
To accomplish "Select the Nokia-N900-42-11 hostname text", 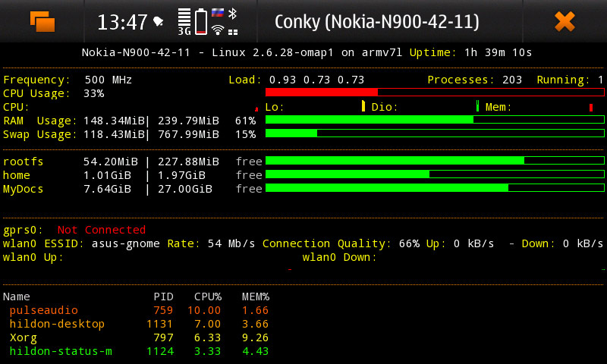I will pyautogui.click(x=136, y=52).
